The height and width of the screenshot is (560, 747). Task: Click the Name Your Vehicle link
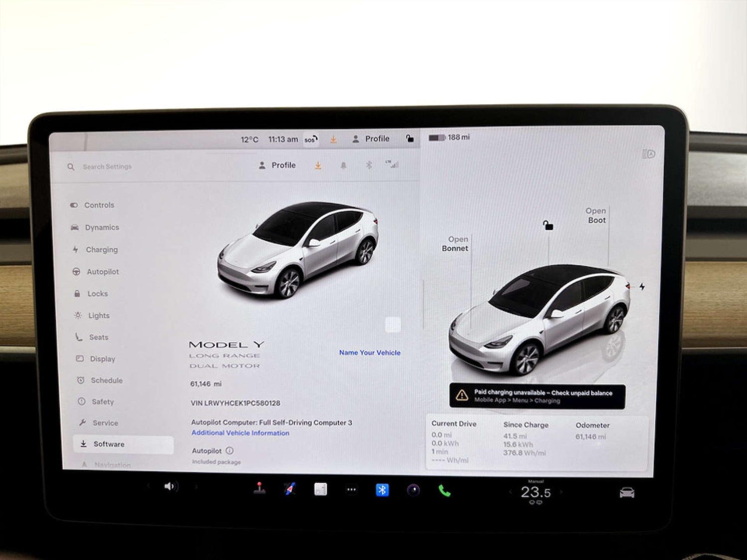tap(370, 352)
